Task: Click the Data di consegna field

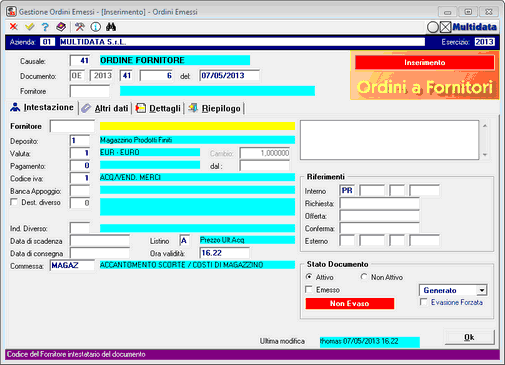Action: point(100,253)
